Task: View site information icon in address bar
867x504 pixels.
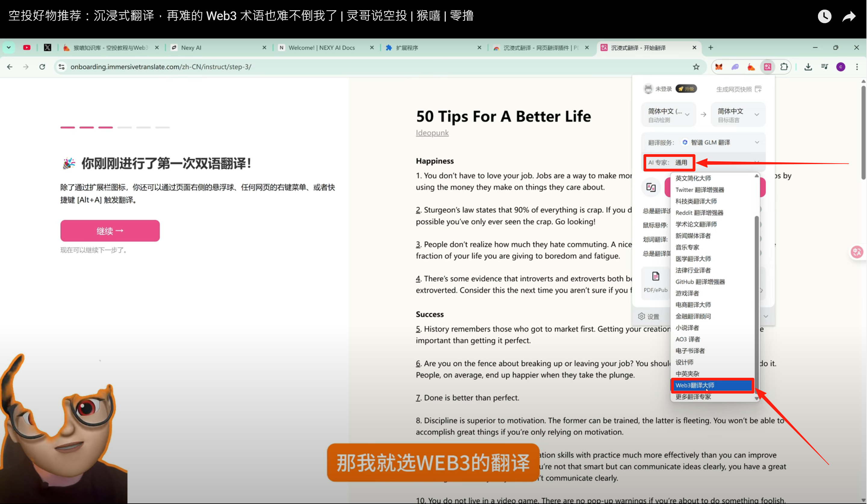Action: (62, 67)
